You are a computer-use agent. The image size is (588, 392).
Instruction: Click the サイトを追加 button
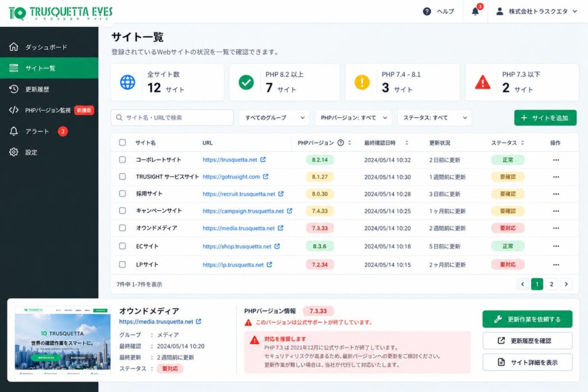[546, 118]
